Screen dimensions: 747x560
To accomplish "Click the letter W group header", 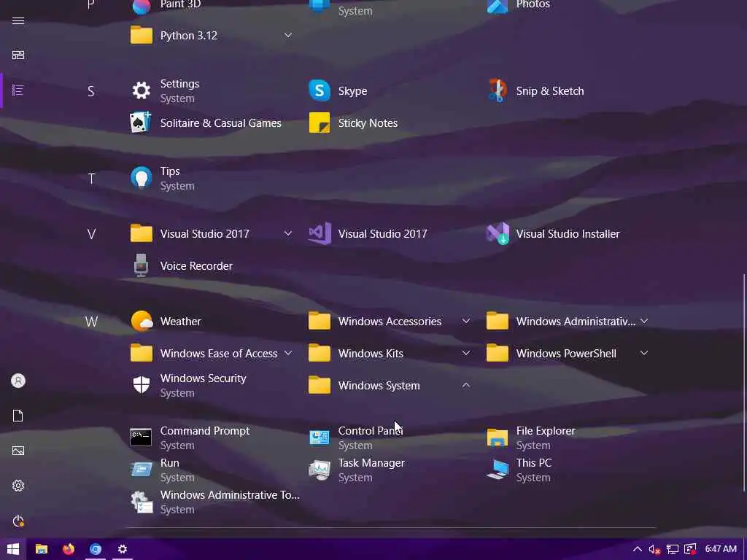I will 91,322.
